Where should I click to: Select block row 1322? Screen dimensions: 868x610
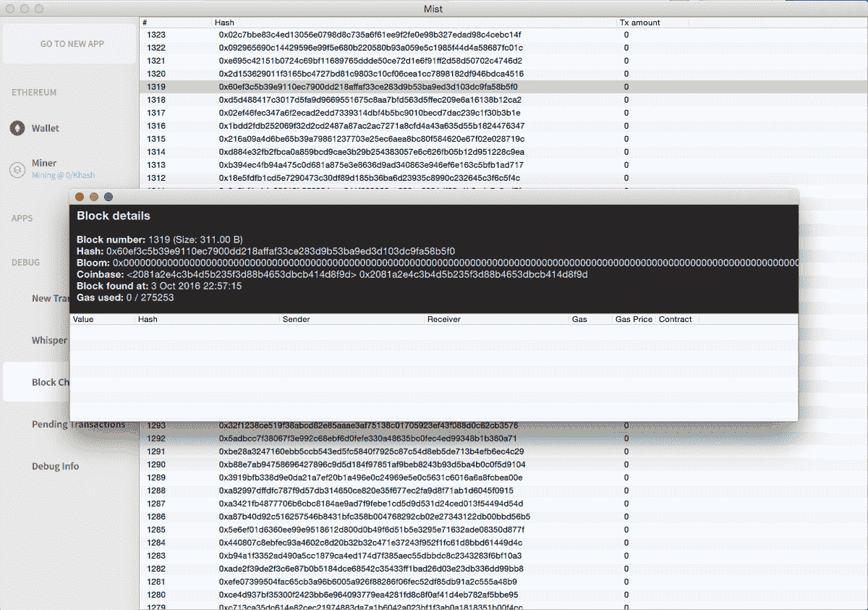(503, 48)
